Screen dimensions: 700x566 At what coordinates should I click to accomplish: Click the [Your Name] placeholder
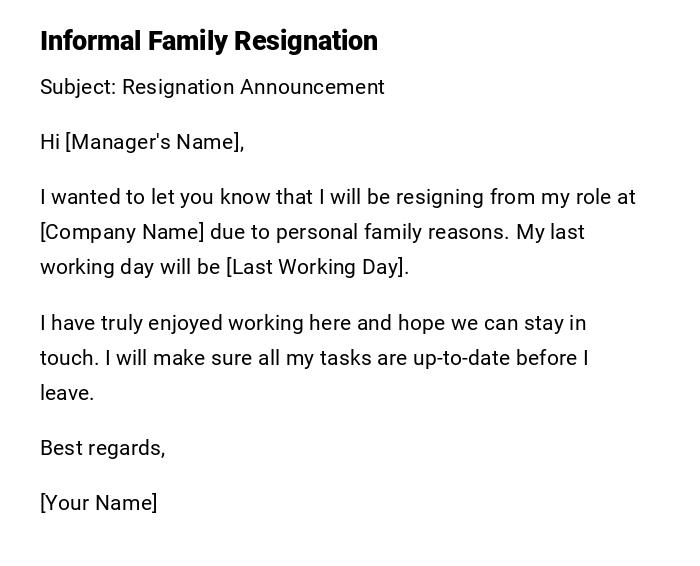coord(98,503)
